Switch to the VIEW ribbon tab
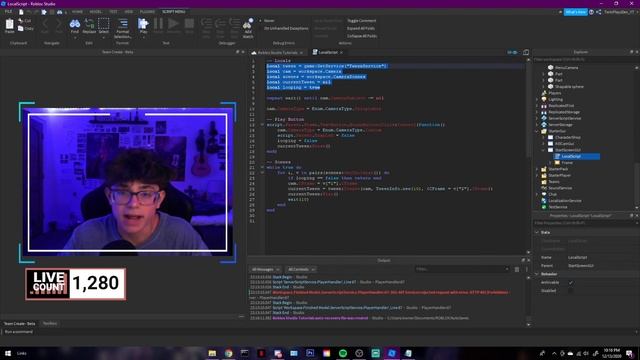This screenshot has width=640, height=360. 129,12
